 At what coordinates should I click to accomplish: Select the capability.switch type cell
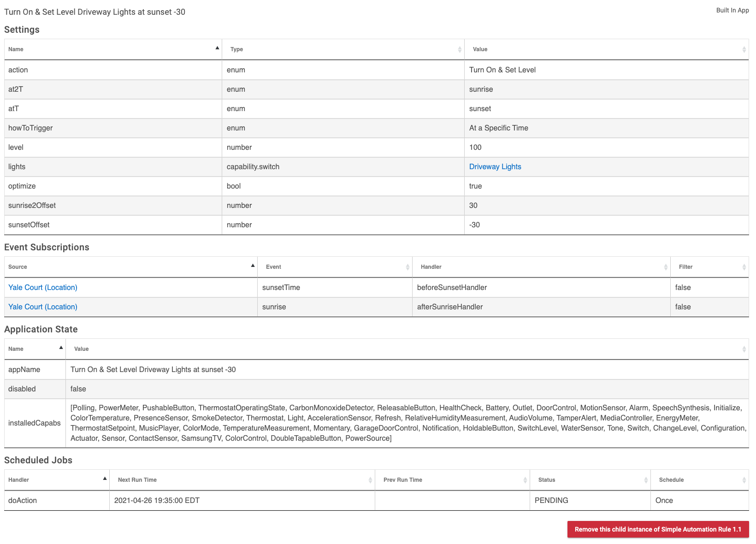click(x=343, y=167)
